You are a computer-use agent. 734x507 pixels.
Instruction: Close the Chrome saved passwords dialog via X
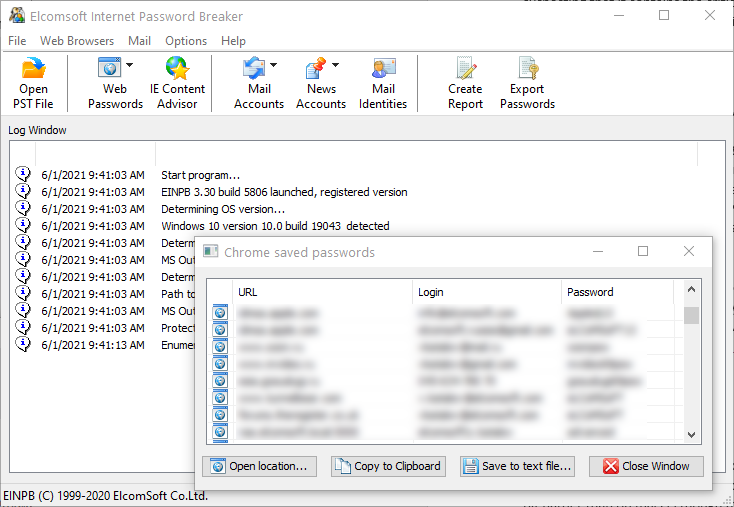(689, 251)
